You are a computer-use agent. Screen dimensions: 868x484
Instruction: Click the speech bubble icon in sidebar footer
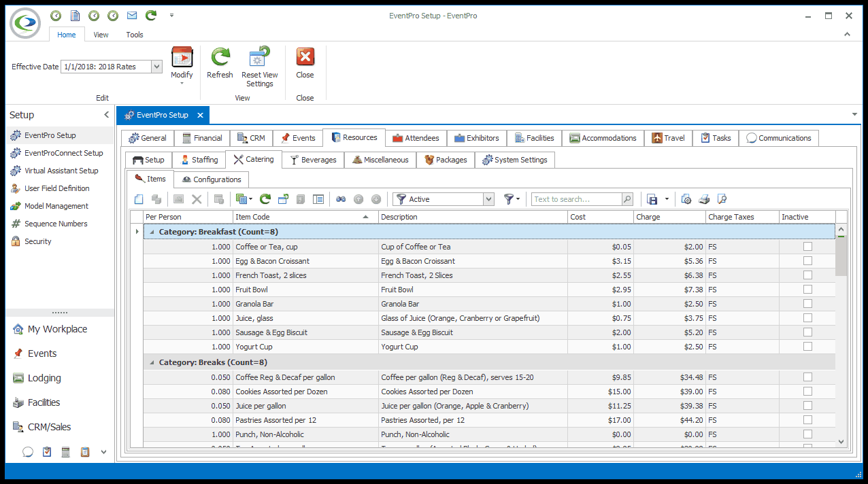tap(28, 451)
